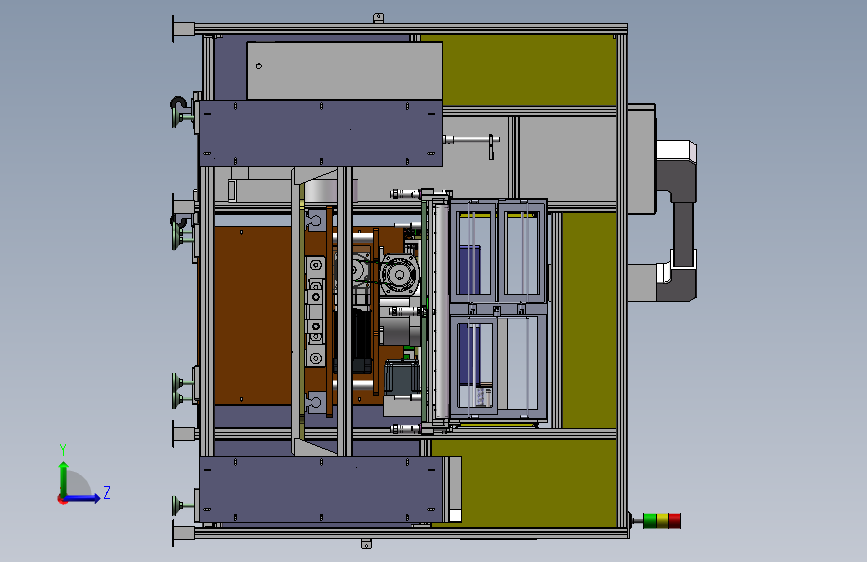Select the brown base plate on the left side
867x562 pixels.
pos(253,315)
